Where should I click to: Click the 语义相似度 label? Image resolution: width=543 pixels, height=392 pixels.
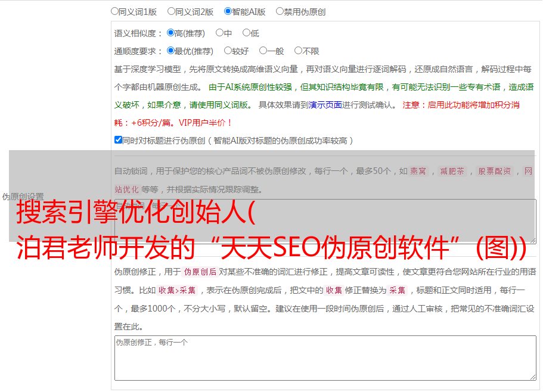pyautogui.click(x=138, y=33)
